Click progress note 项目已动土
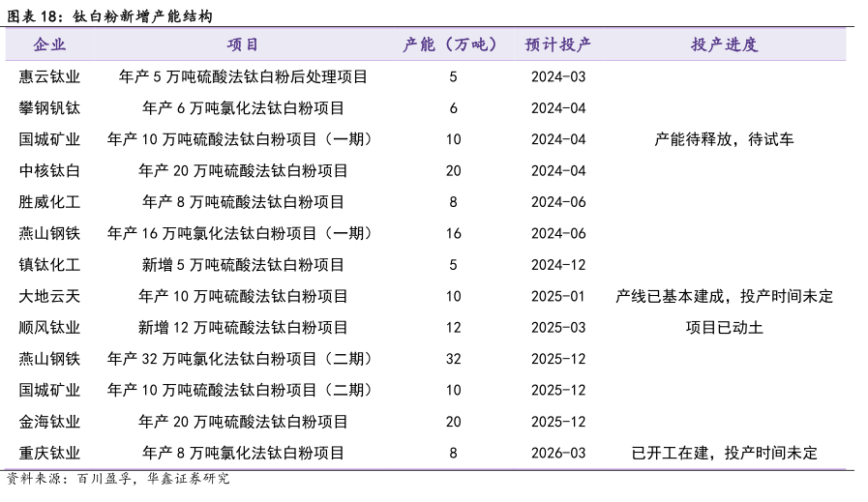Image resolution: width=868 pixels, height=502 pixels. (x=724, y=328)
